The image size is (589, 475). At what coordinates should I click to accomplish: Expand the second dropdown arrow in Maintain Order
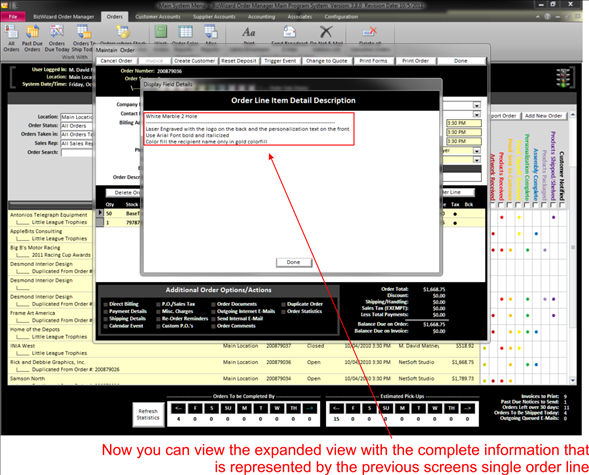coord(477,114)
